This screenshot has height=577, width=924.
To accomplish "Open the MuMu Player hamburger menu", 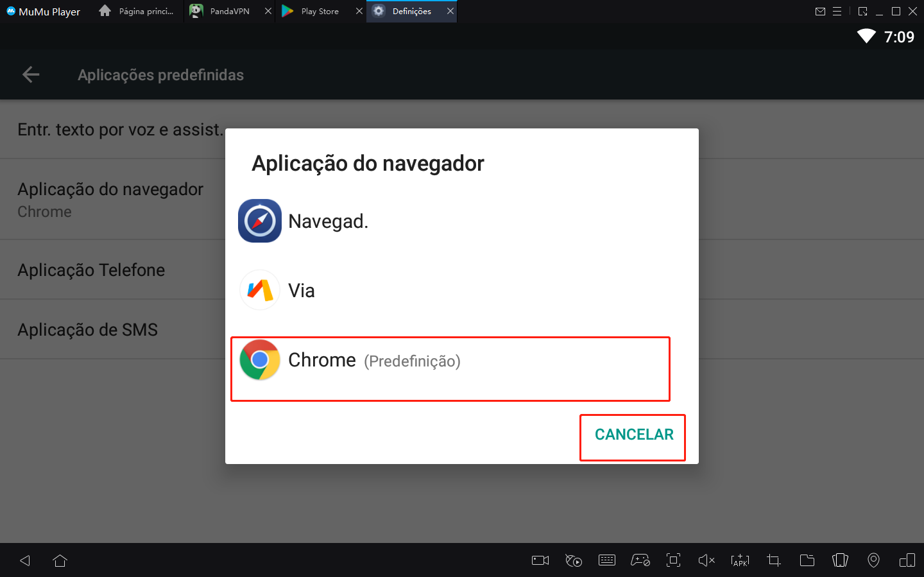I will click(838, 11).
